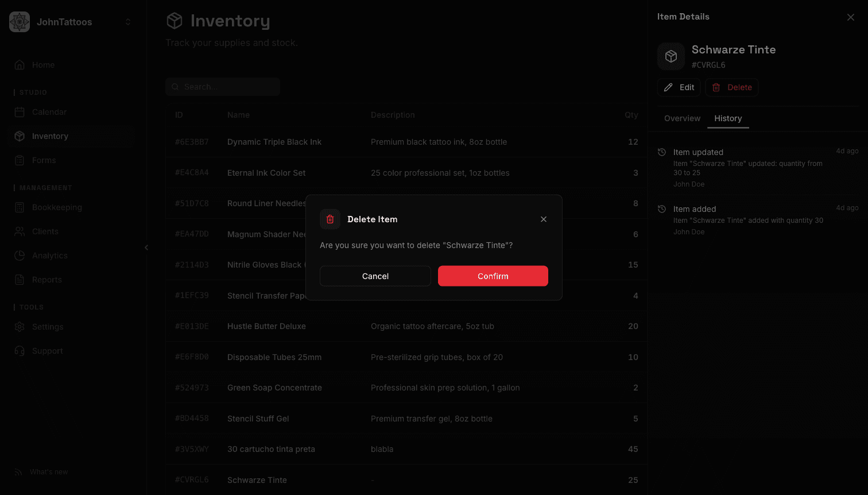Click the workspace switcher chevron arrows

(127, 22)
